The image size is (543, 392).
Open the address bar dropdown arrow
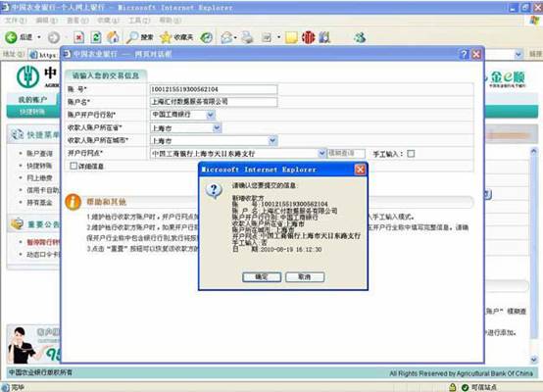point(518,54)
